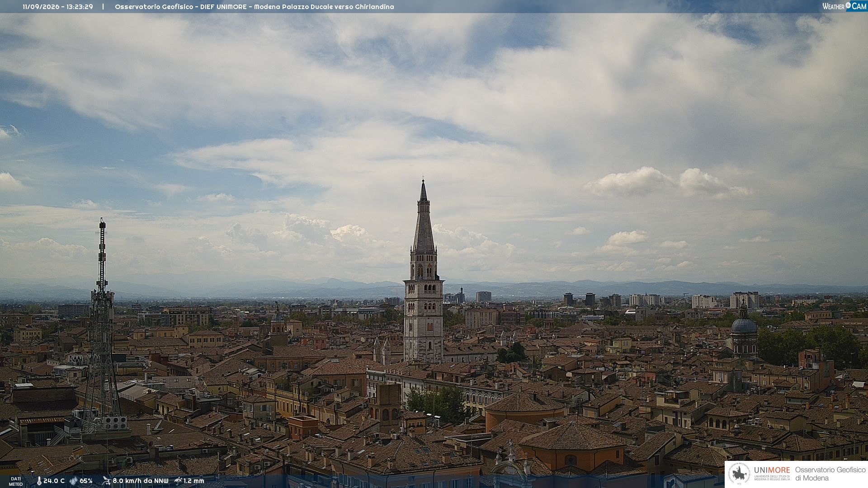Image resolution: width=868 pixels, height=488 pixels.
Task: Click the Osservatorio Geofisico di Modena caption
Action: pos(830,474)
